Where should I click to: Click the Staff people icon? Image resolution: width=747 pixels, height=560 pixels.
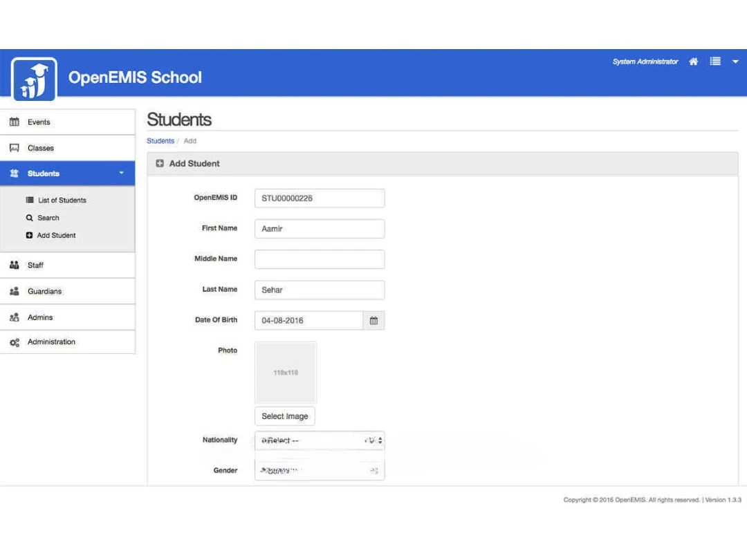(15, 265)
